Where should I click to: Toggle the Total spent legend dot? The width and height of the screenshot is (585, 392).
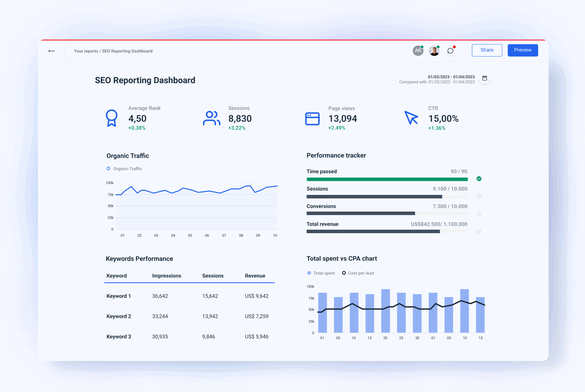coord(309,273)
